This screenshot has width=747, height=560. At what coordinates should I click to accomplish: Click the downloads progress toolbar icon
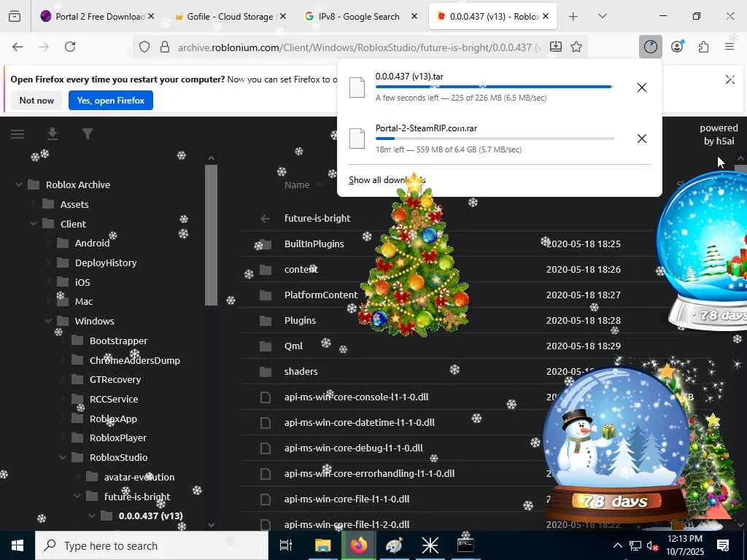tap(650, 47)
